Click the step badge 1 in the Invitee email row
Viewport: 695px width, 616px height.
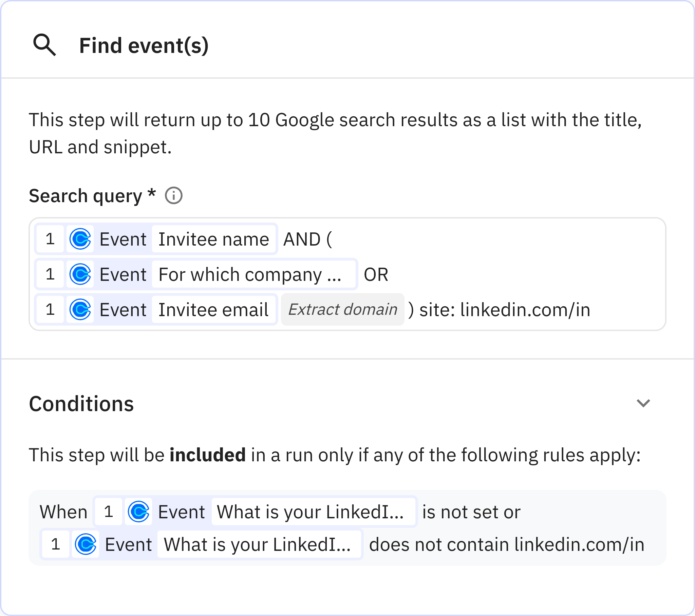(50, 309)
